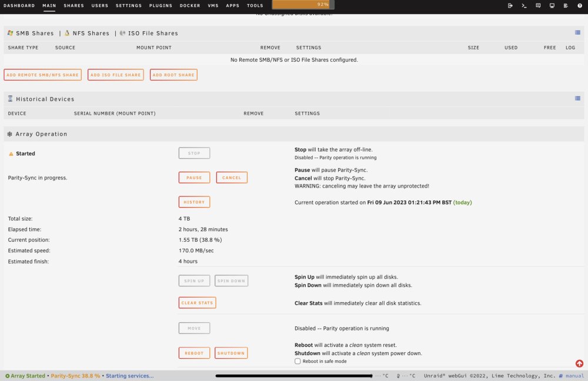This screenshot has height=381, width=588.
Task: Go to the Shares menu
Action: coord(74,6)
